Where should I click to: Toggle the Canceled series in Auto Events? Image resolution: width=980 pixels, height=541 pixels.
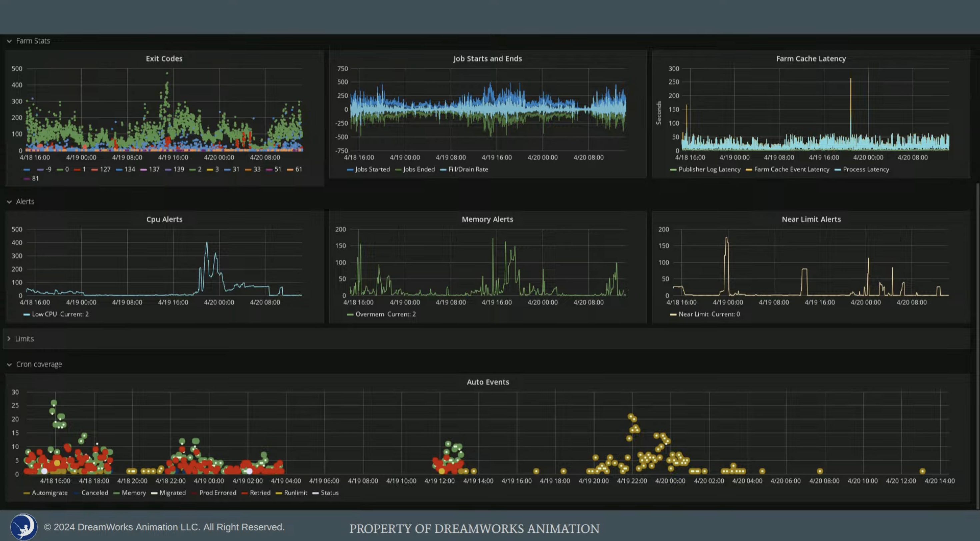(94, 493)
